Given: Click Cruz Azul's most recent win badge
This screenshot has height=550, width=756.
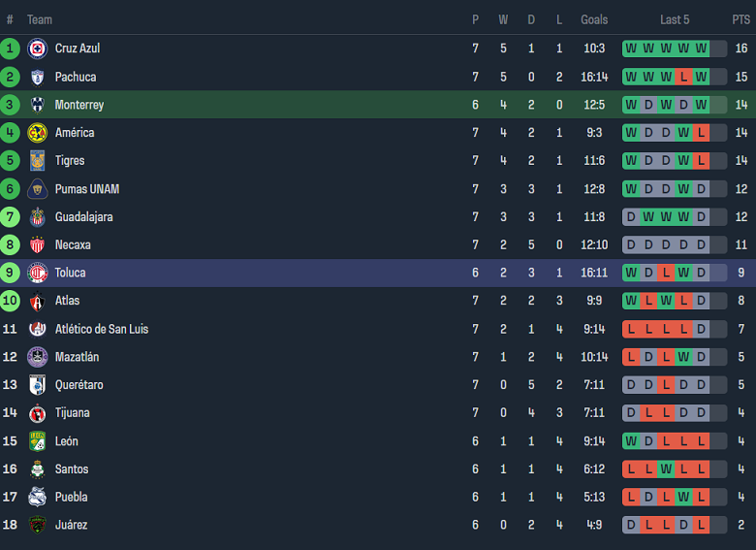Looking at the screenshot, I should tap(701, 49).
